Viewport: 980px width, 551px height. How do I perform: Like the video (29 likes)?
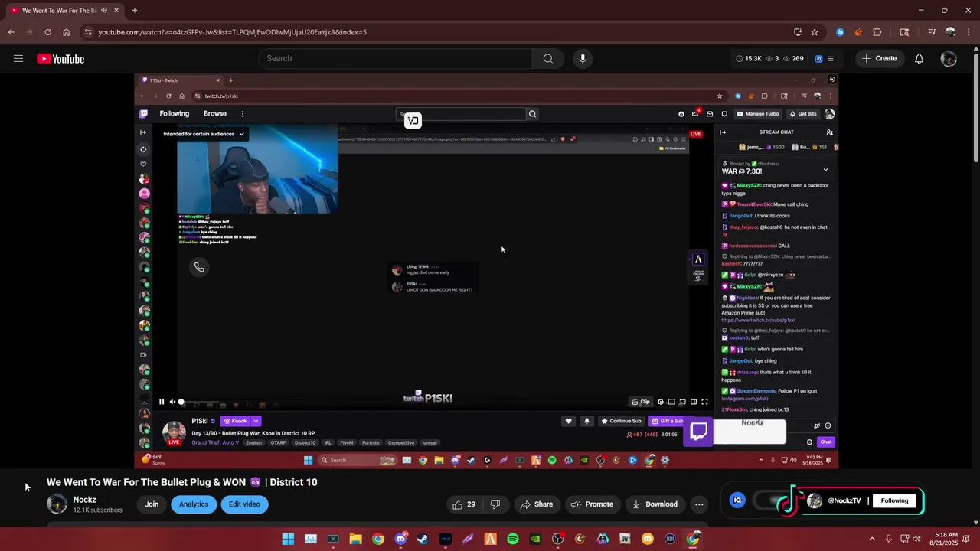(464, 504)
